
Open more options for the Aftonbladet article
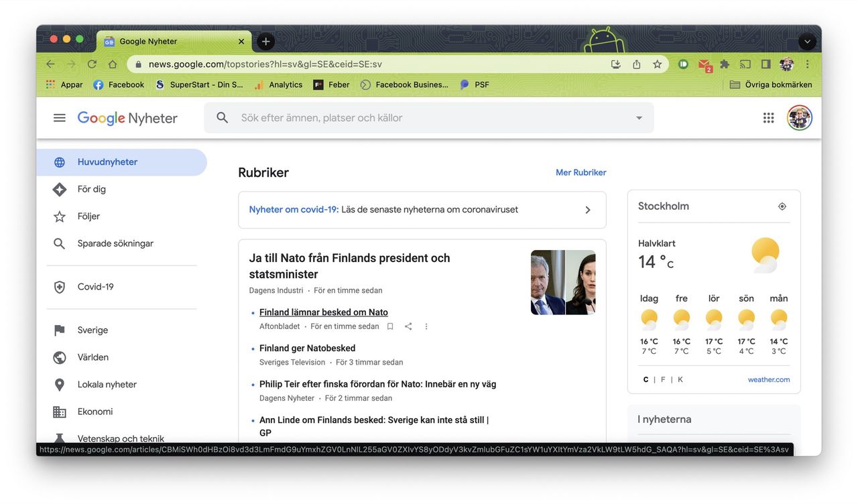pos(426,326)
